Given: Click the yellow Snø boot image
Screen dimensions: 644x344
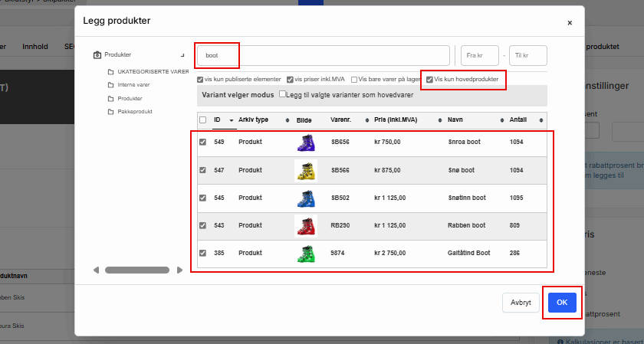Looking at the screenshot, I should [306, 170].
